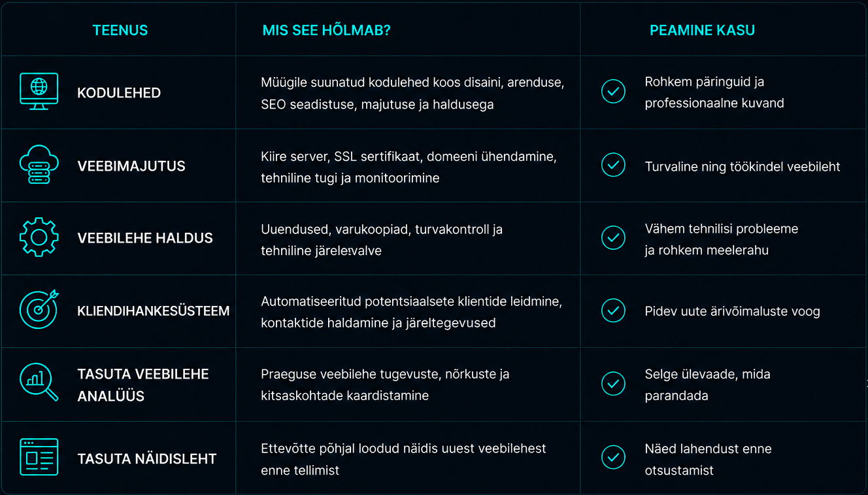Open the KODULEHED service title
The height and width of the screenshot is (495, 868).
[119, 93]
